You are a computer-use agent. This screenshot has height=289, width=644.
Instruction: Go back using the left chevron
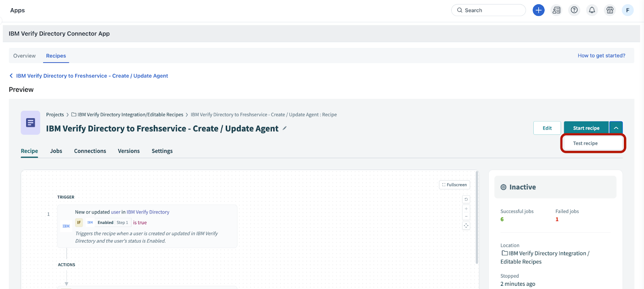click(11, 76)
